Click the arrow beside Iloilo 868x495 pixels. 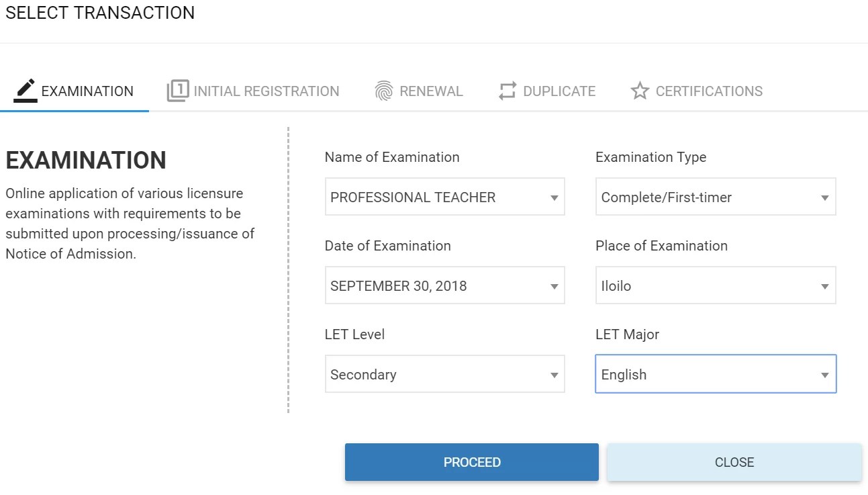[825, 286]
